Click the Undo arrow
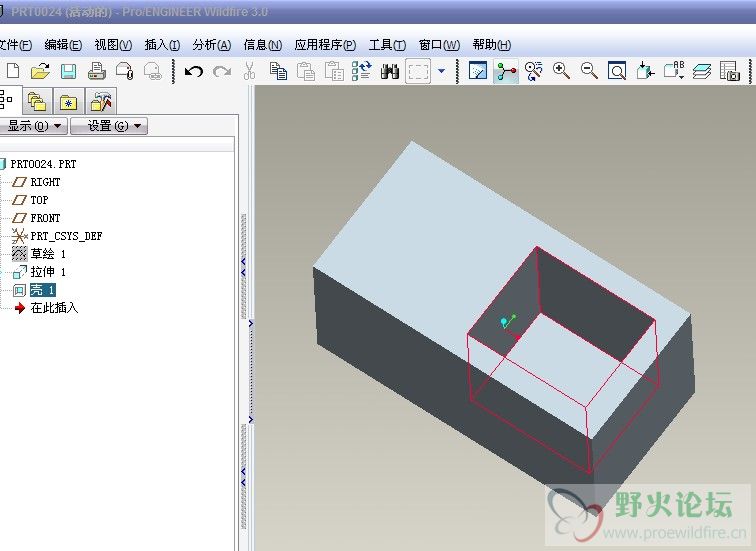This screenshot has height=551, width=756. tap(194, 72)
